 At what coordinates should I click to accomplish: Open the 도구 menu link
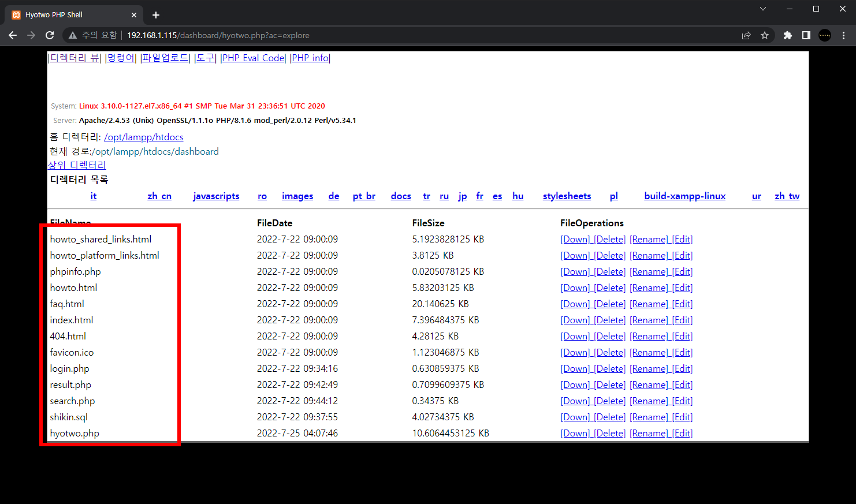coord(205,58)
